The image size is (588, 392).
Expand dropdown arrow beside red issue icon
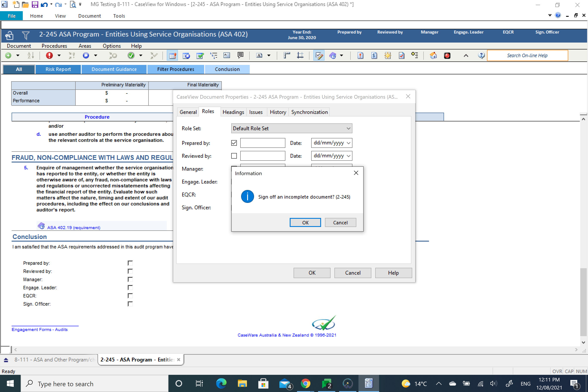[x=59, y=55]
